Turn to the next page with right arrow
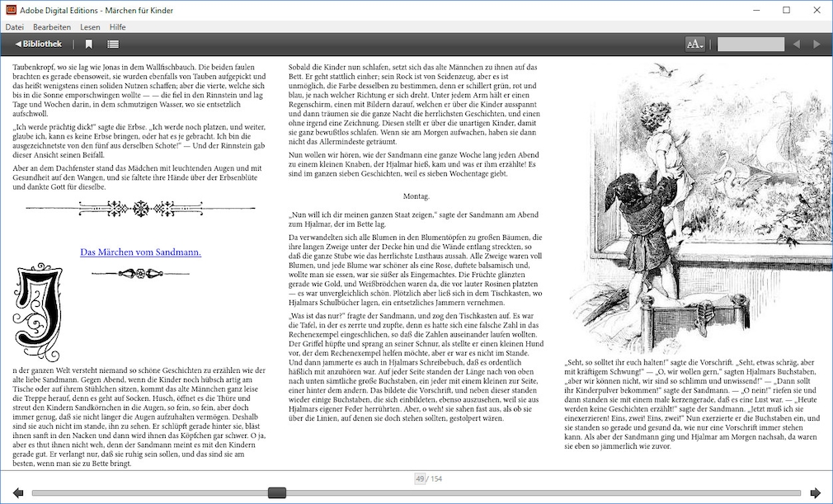833x504 pixels. coord(816,493)
